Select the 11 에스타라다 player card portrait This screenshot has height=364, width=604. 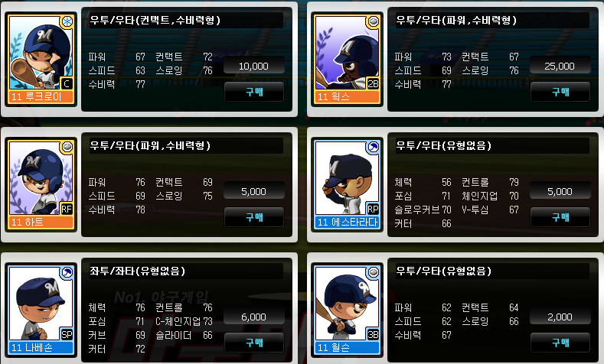pos(347,185)
